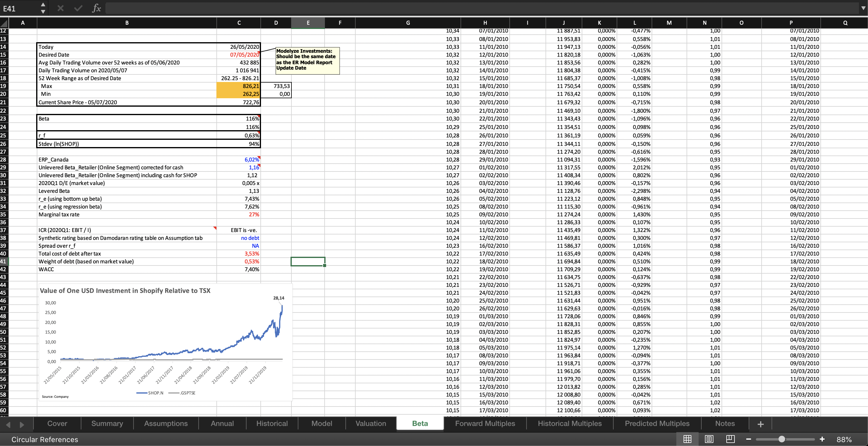Click the .GSPTSE legend entry
This screenshot has width=868, height=446.
click(182, 393)
